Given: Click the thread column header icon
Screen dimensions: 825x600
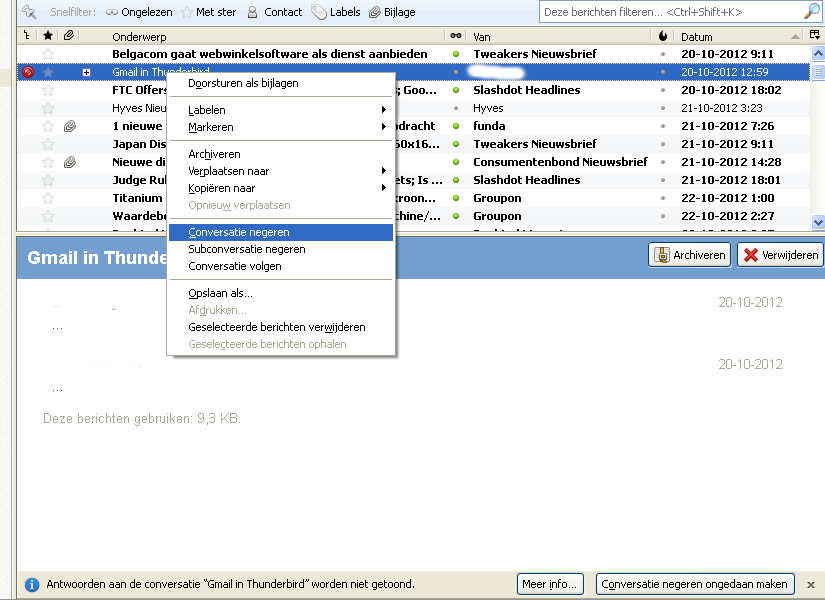Looking at the screenshot, I should coord(26,36).
